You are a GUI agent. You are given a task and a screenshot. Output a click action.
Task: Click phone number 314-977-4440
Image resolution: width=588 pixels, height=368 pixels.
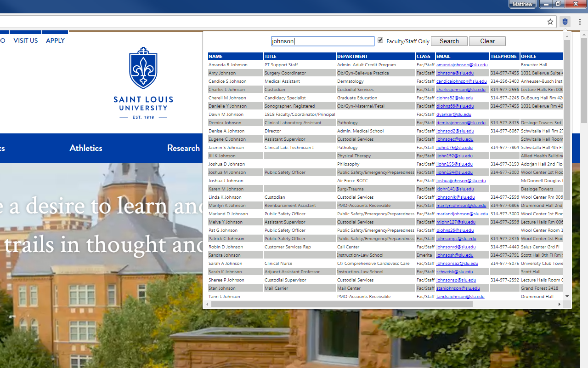click(x=505, y=247)
